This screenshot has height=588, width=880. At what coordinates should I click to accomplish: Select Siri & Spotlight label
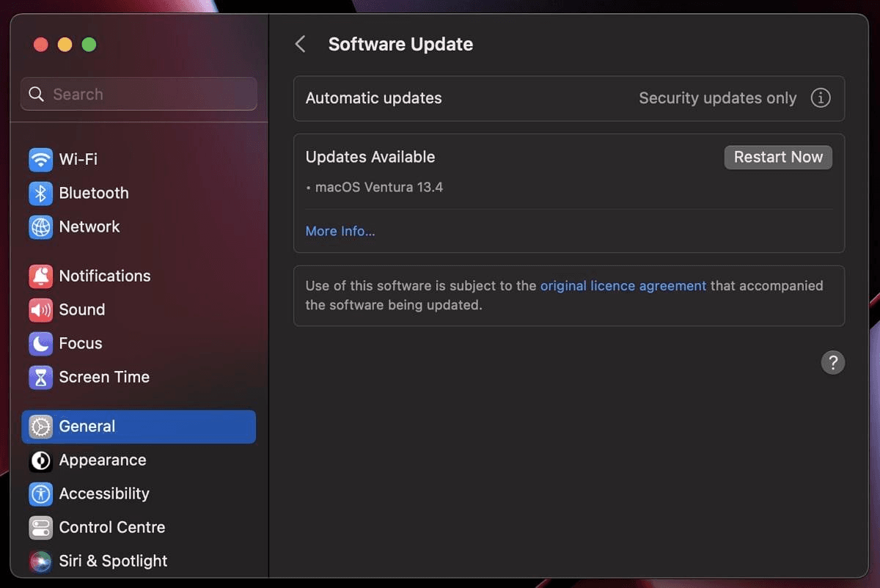(113, 561)
